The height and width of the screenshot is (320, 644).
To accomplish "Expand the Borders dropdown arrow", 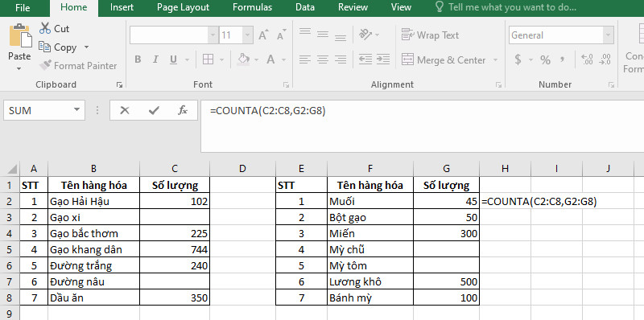I will (222, 60).
